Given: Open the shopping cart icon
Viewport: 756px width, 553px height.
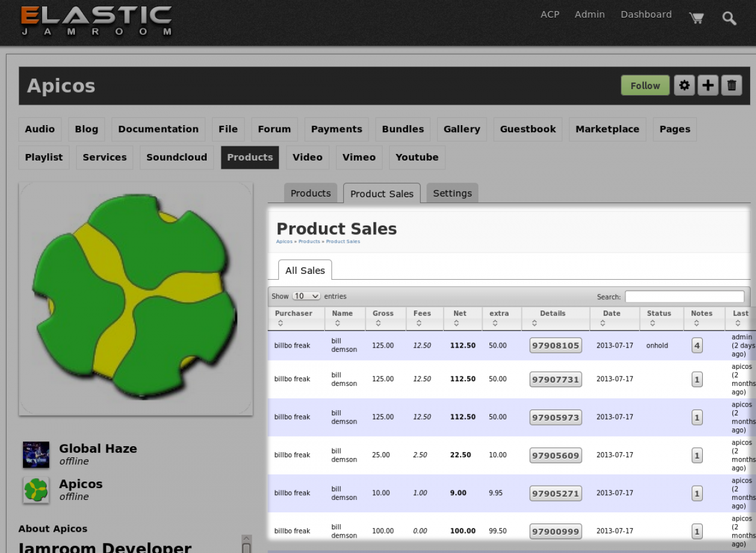Looking at the screenshot, I should click(x=696, y=18).
